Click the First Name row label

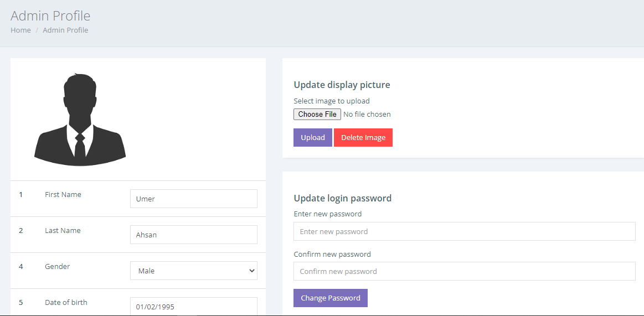coord(63,194)
